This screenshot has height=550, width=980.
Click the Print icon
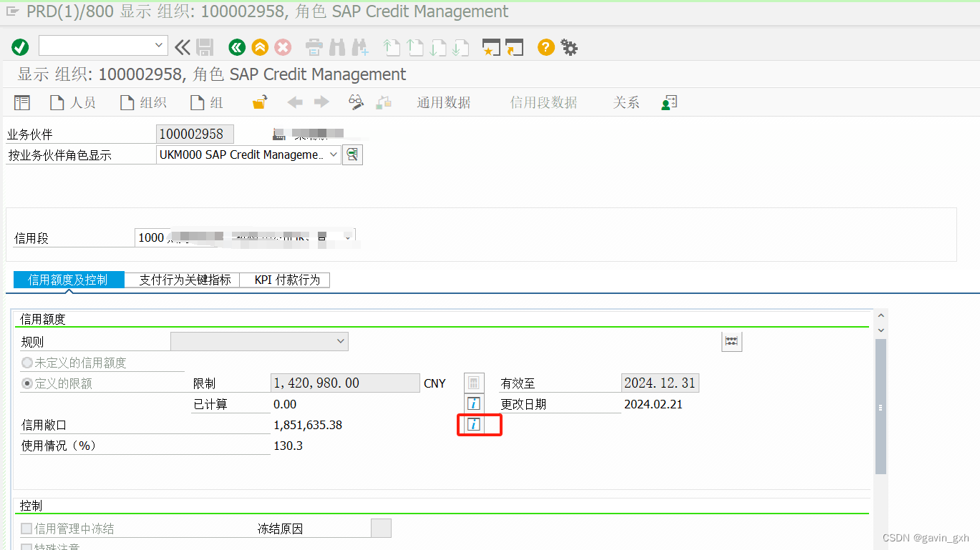[x=314, y=48]
